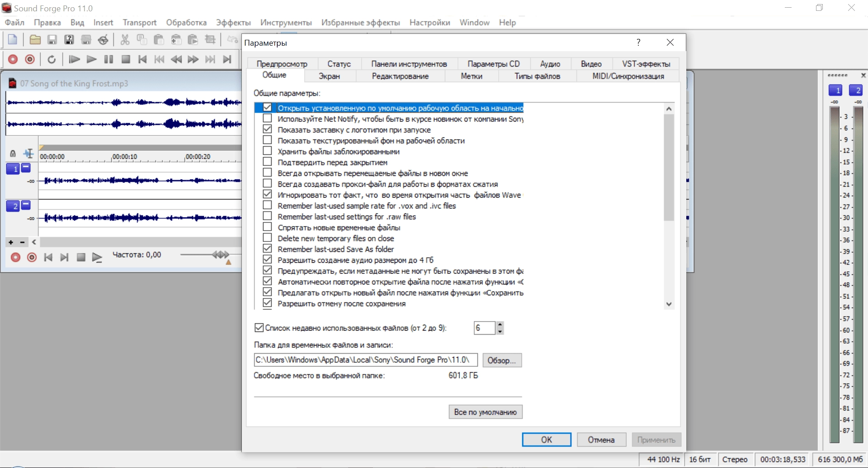Click the channel 2 button in data window
This screenshot has width=868, height=468.
[x=13, y=206]
